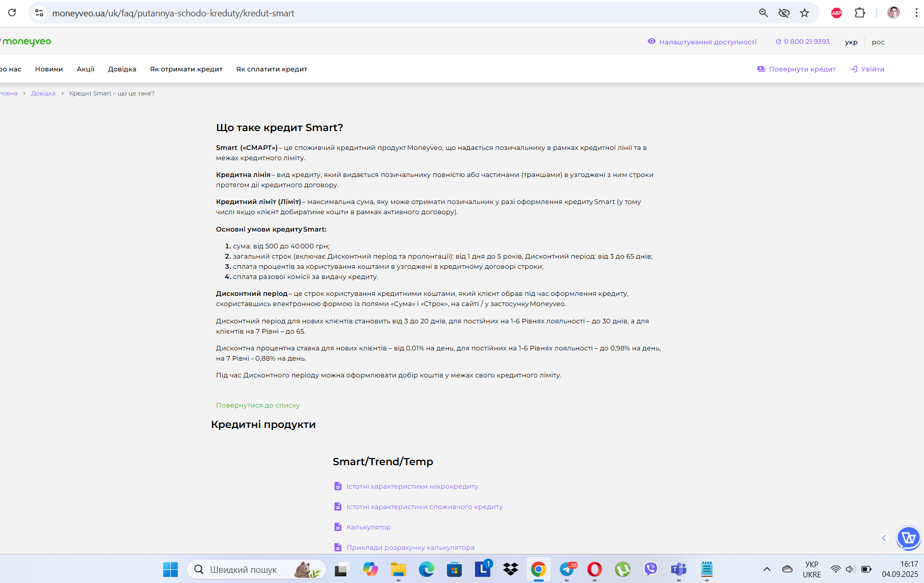Click document icon beside Калькулятор
Screen dimensions: 924x583
click(337, 527)
